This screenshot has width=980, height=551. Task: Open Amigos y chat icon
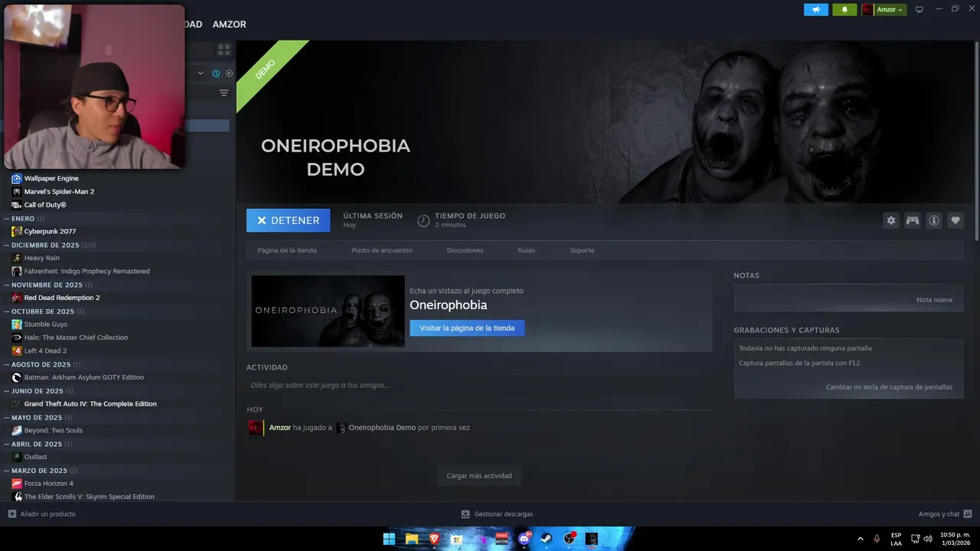(x=967, y=514)
